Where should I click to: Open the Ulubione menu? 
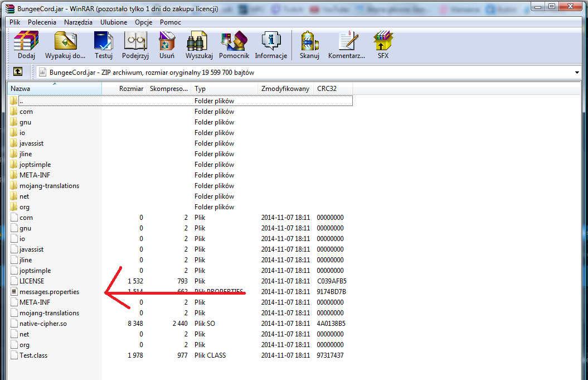(x=114, y=22)
